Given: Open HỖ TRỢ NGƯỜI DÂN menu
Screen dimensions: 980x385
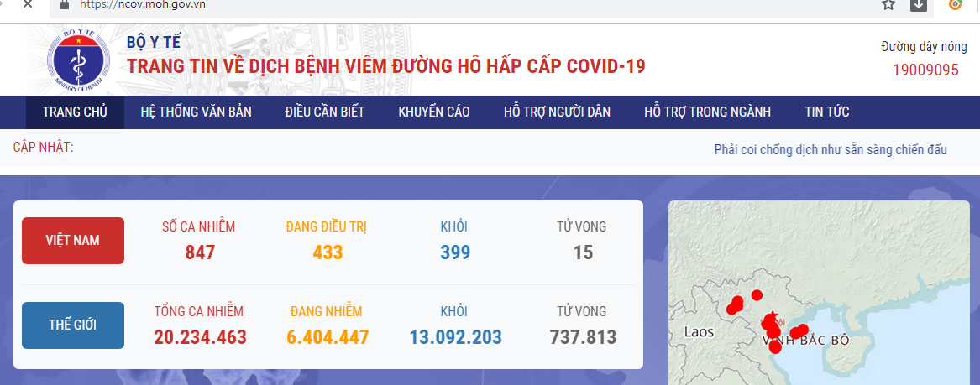Looking at the screenshot, I should (x=557, y=112).
